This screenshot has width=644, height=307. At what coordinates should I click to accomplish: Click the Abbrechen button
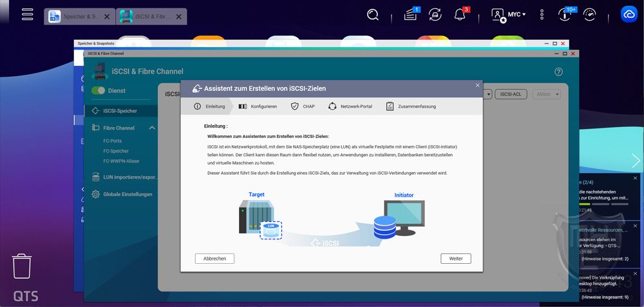click(x=214, y=259)
